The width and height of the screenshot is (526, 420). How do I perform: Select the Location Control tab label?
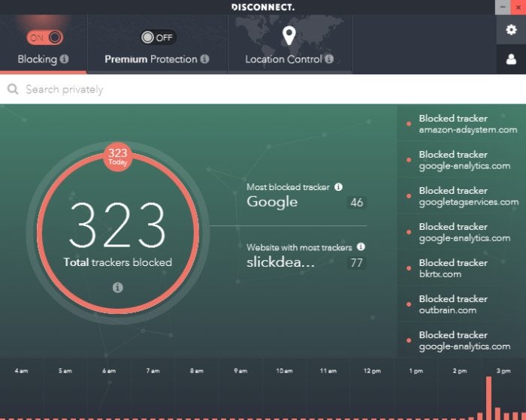283,59
